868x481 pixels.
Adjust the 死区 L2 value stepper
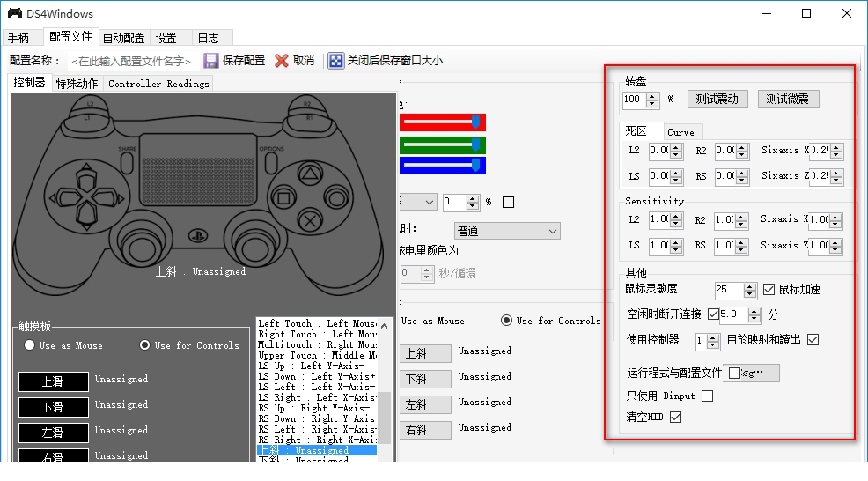point(676,151)
